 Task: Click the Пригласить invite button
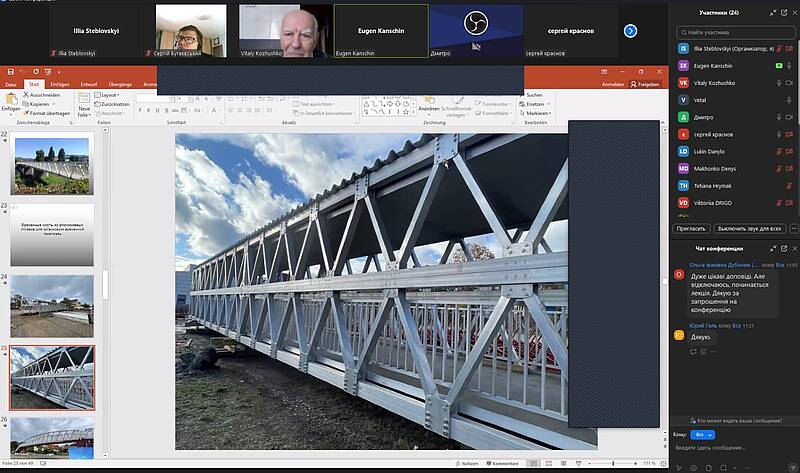coord(691,229)
